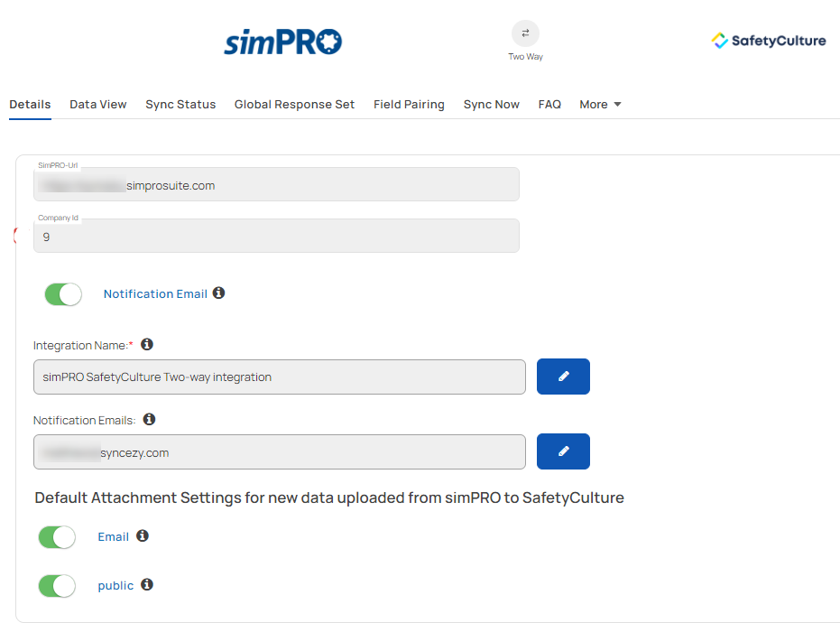Screen dimensions: 840x623
Task: Open the Global Response Set tab
Action: tap(294, 105)
